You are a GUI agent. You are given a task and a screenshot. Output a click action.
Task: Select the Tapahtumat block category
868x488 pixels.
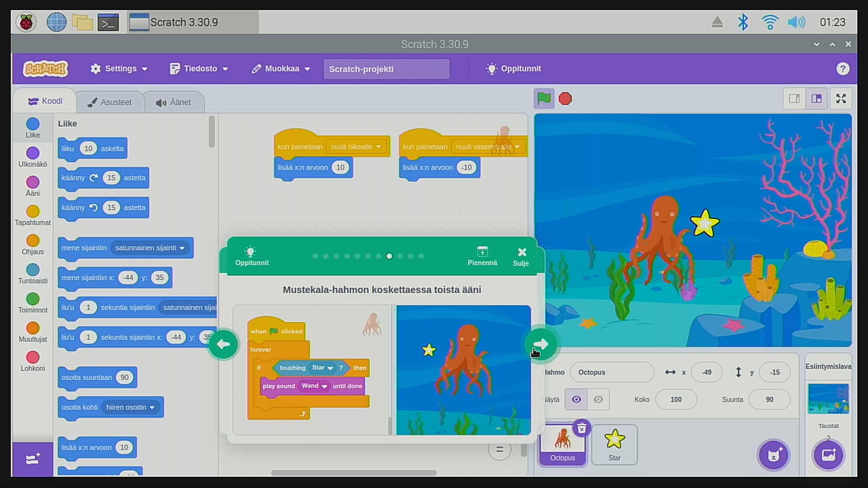pos(33,216)
